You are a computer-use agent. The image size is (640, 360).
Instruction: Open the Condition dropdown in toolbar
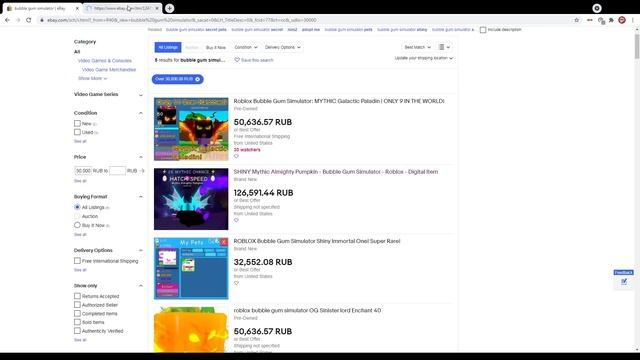[x=246, y=47]
